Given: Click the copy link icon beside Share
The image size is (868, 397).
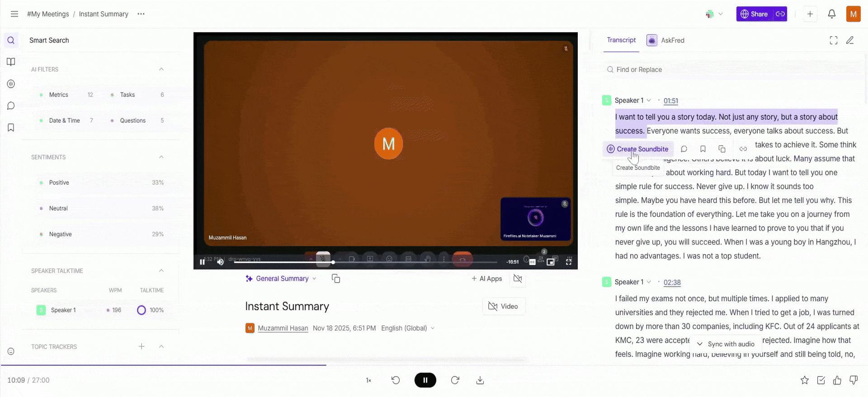Looking at the screenshot, I should [x=780, y=14].
